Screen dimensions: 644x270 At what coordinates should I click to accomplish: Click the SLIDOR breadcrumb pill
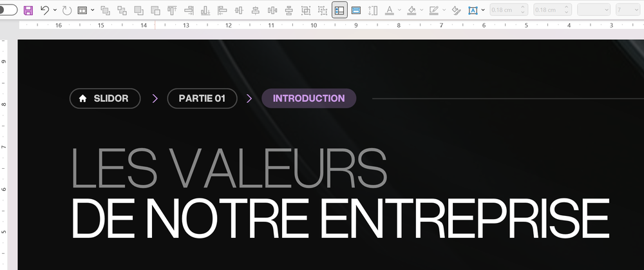(105, 99)
